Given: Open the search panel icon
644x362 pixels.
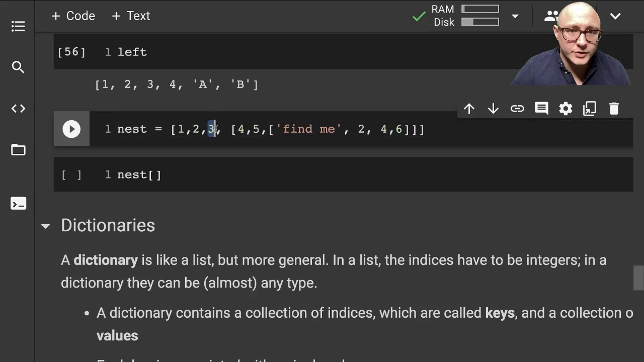Looking at the screenshot, I should (18, 67).
